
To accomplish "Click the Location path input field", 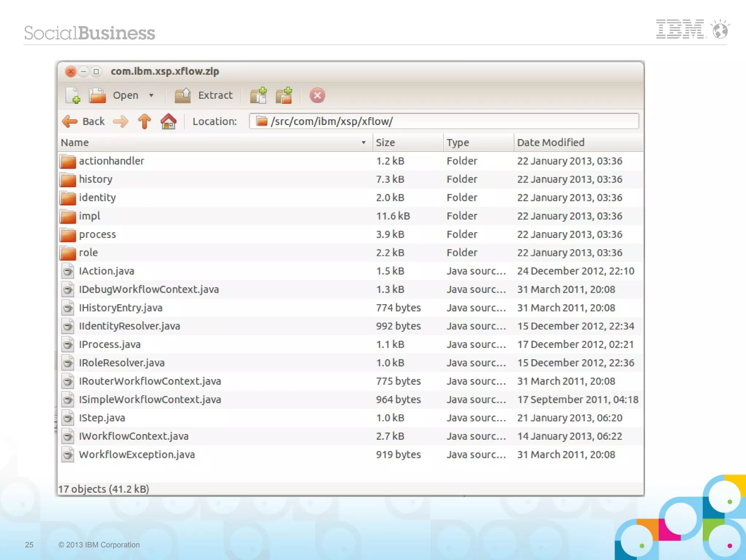I will [x=444, y=121].
